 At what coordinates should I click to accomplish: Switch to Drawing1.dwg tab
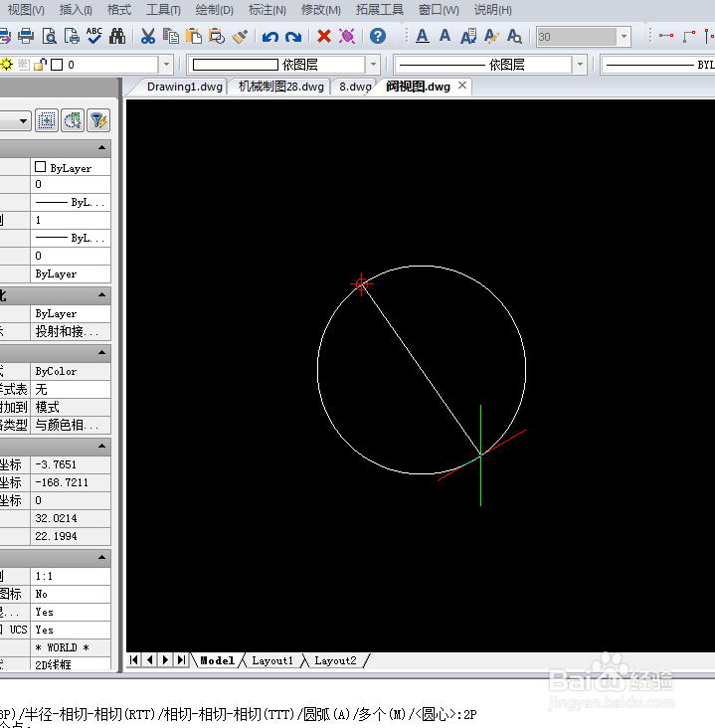tap(184, 87)
